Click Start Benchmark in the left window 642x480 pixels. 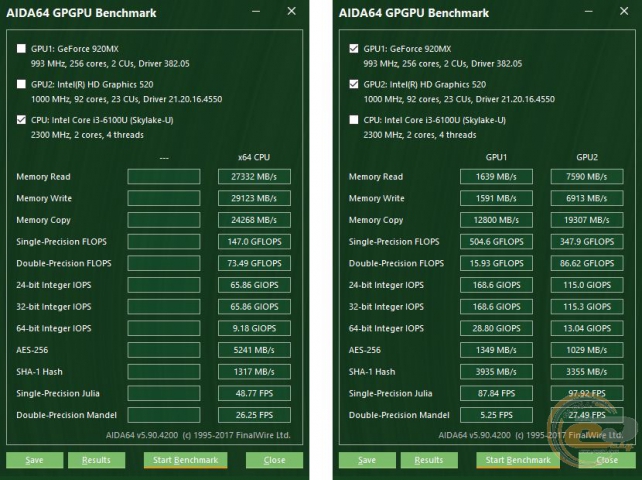tap(184, 460)
